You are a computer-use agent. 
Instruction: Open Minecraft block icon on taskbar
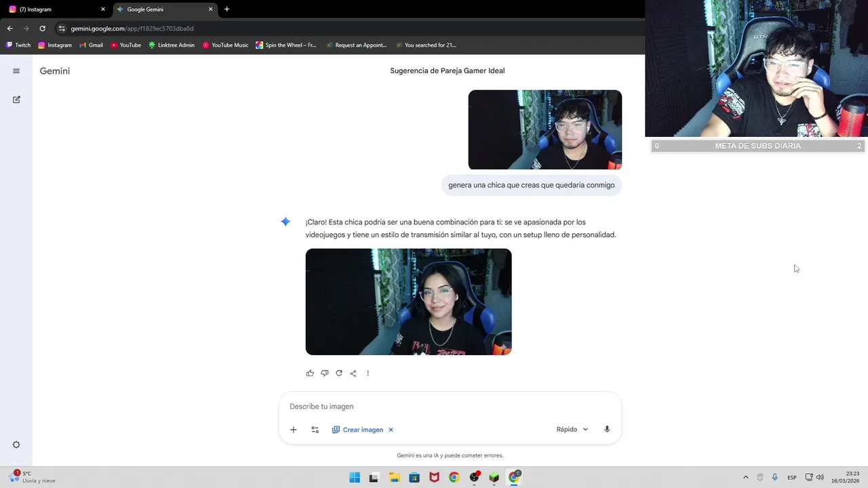click(494, 477)
